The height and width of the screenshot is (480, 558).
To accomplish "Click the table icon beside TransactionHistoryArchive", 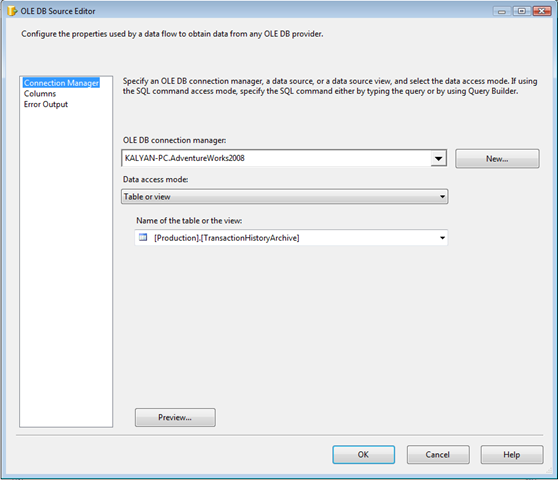I will point(143,237).
